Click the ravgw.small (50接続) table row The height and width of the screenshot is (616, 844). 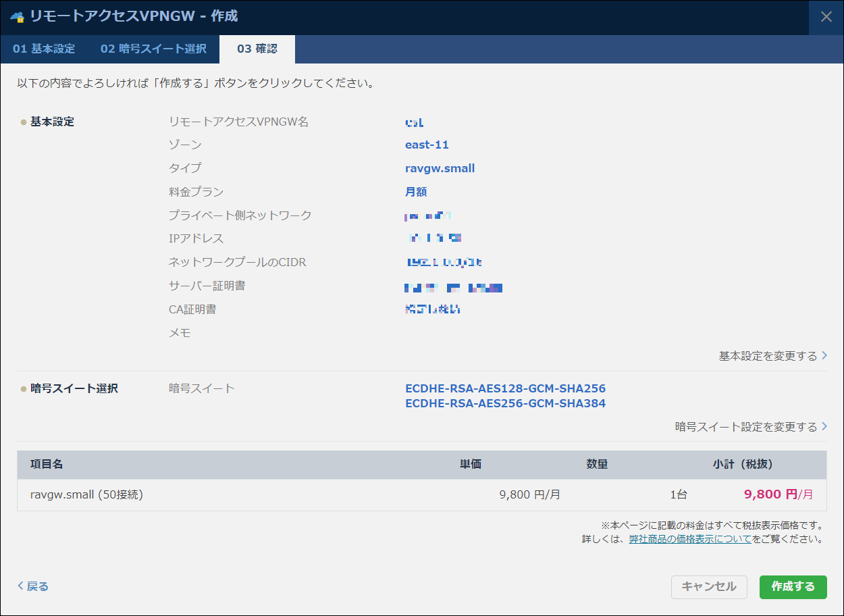point(86,494)
